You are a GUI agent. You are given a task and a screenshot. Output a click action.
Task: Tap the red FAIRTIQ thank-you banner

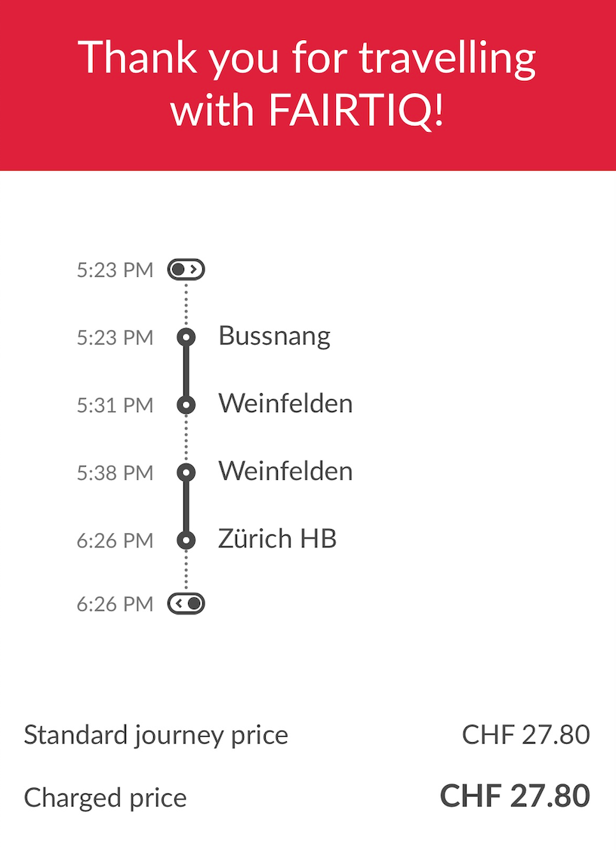[308, 85]
